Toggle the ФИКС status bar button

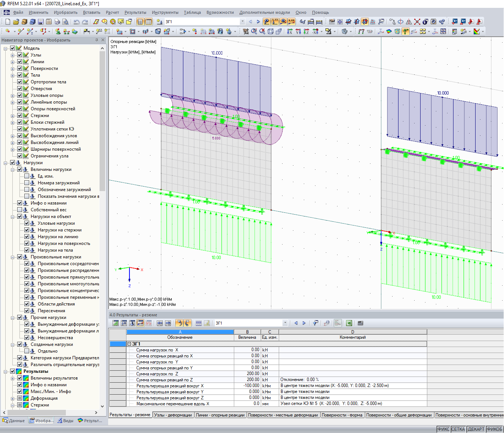pos(443,429)
